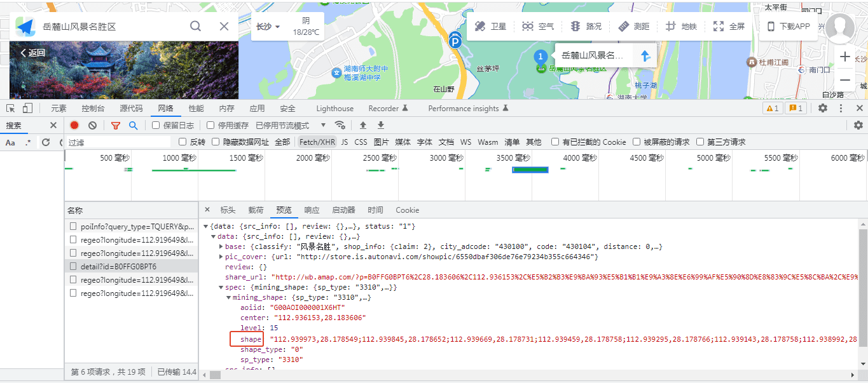Enable the 保留日志 checkbox

point(156,125)
